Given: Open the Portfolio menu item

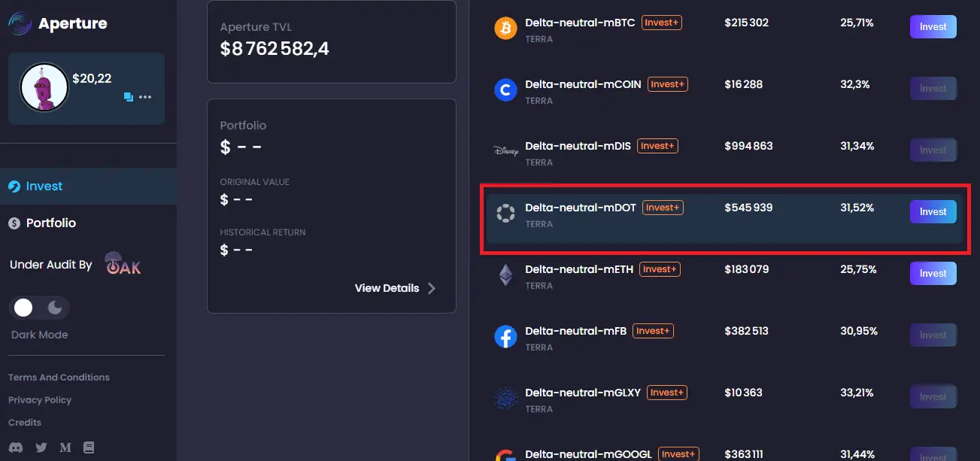Looking at the screenshot, I should point(50,223).
